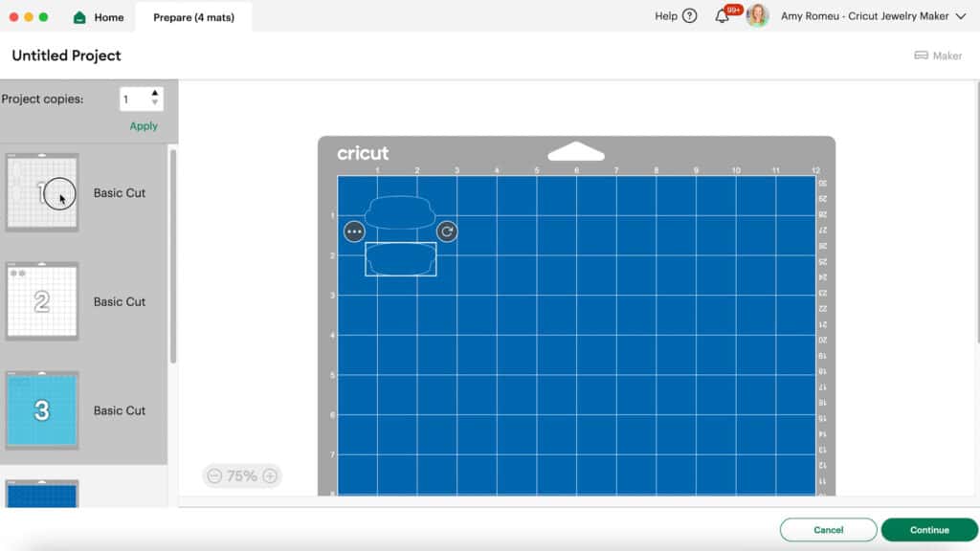Select mat 1 thumbnail
Viewport: 980px width, 551px height.
coord(42,192)
